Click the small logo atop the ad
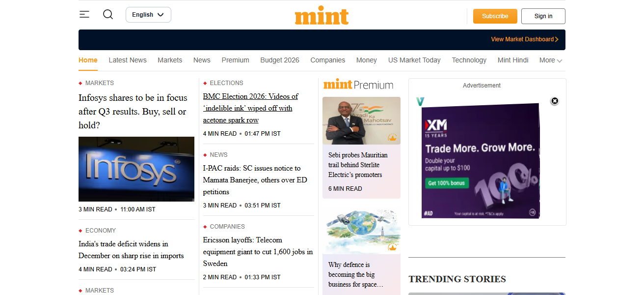The height and width of the screenshot is (295, 644). (420, 101)
